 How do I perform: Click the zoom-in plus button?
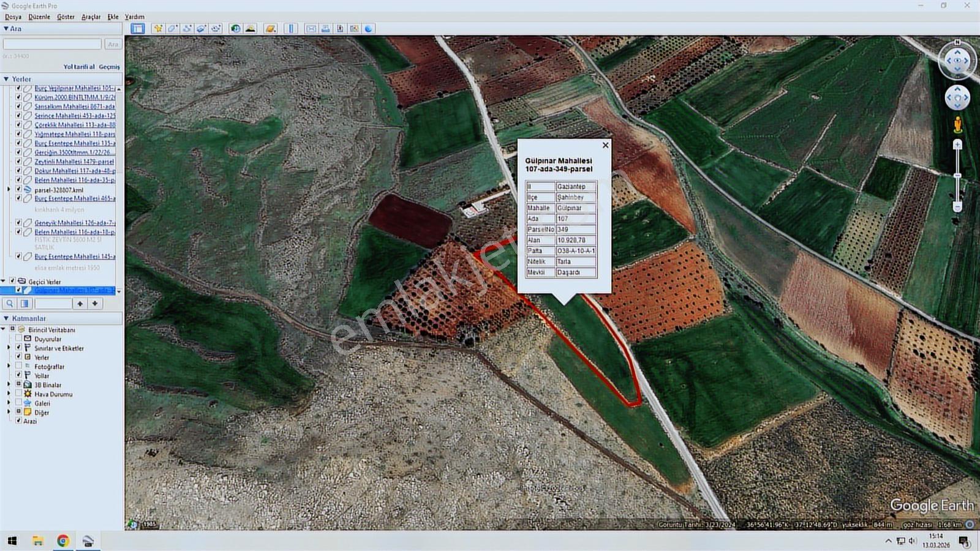coord(957,144)
